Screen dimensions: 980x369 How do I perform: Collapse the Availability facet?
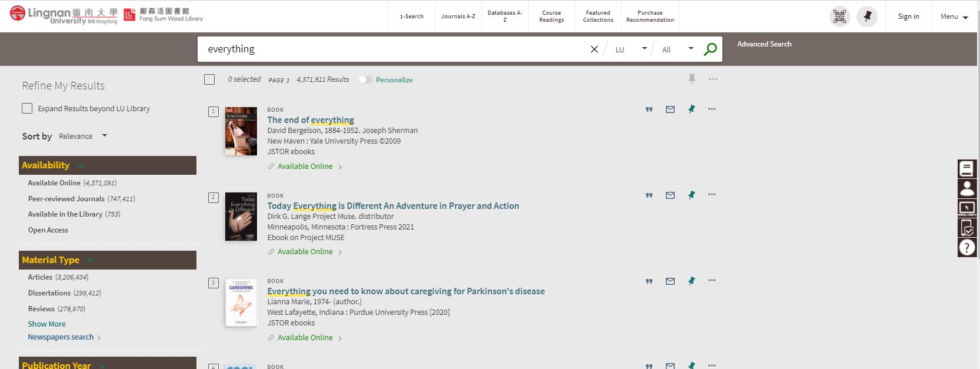108,165
